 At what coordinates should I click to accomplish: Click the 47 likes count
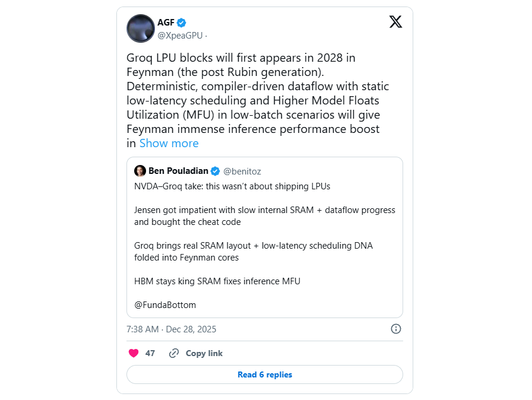tap(150, 353)
